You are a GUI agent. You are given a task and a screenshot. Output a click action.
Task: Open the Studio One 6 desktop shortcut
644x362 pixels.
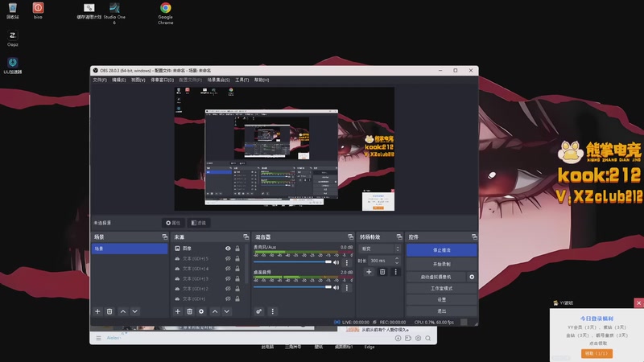click(114, 13)
